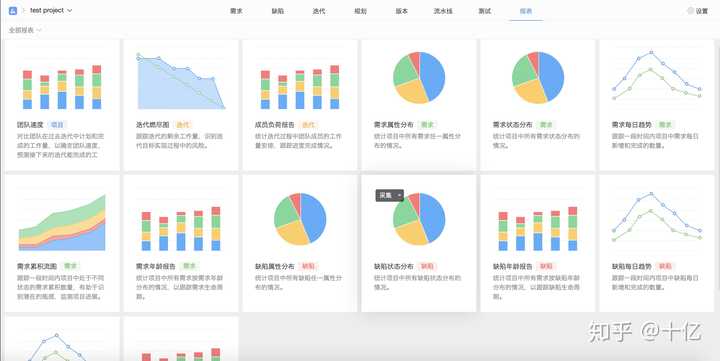This screenshot has width=720, height=361.
Task: Open the dark tooltip dropdown on 缺陷状态分布
Action: click(390, 195)
